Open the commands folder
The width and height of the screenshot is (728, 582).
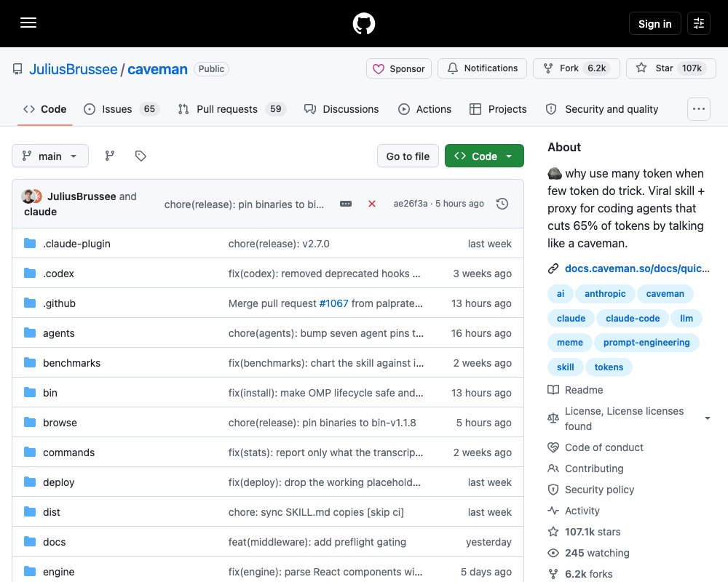[68, 453]
